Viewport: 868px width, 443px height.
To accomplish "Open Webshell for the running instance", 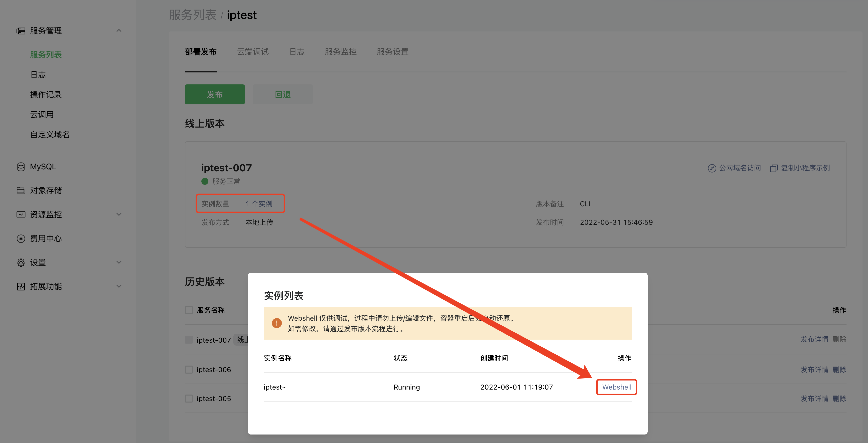I will tap(616, 387).
